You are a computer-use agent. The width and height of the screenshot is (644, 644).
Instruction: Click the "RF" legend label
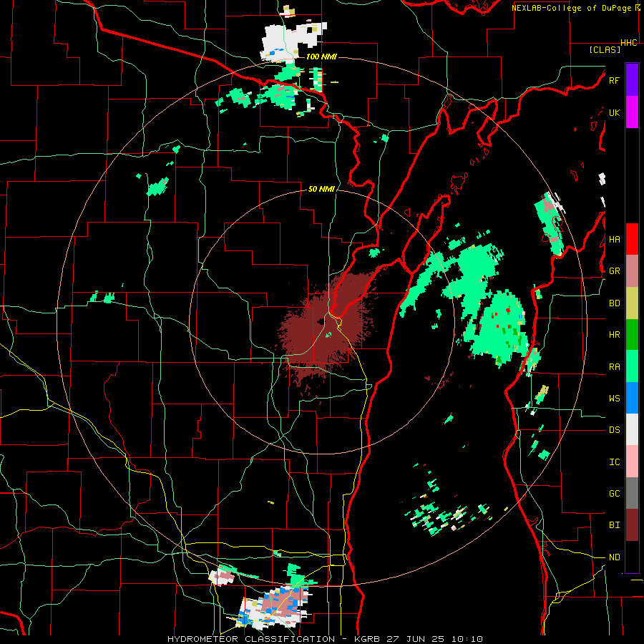tap(614, 80)
